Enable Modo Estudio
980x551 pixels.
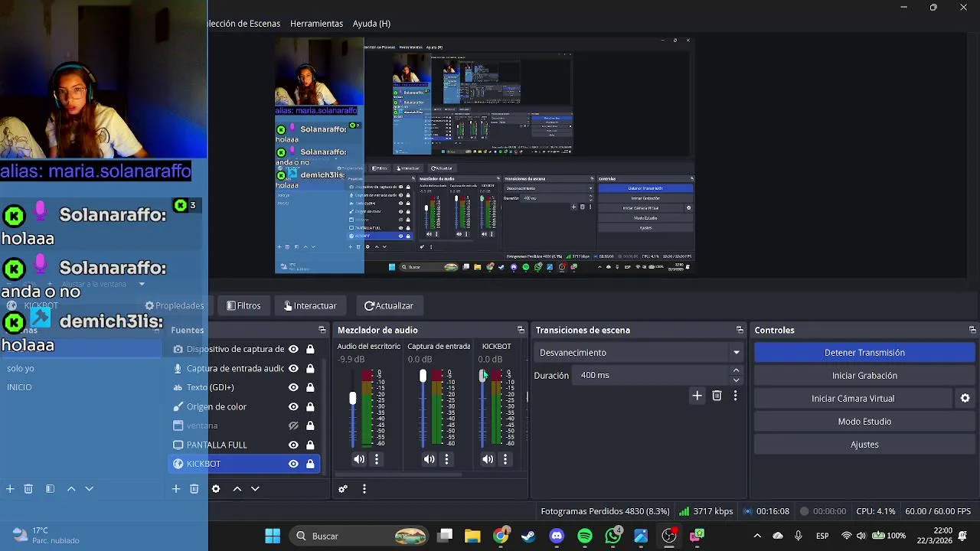(864, 422)
